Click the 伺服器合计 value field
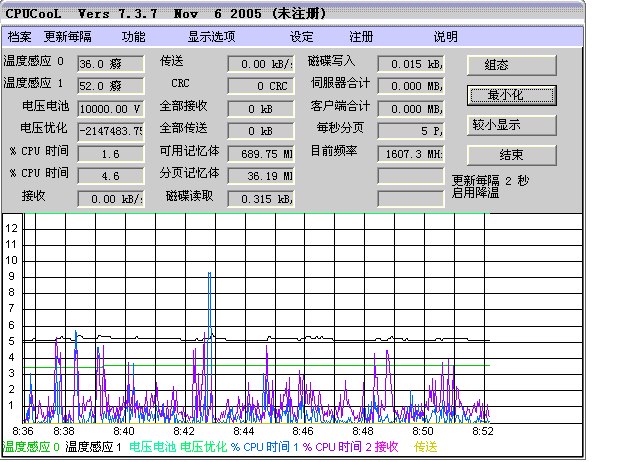The image size is (640, 462). coord(411,86)
